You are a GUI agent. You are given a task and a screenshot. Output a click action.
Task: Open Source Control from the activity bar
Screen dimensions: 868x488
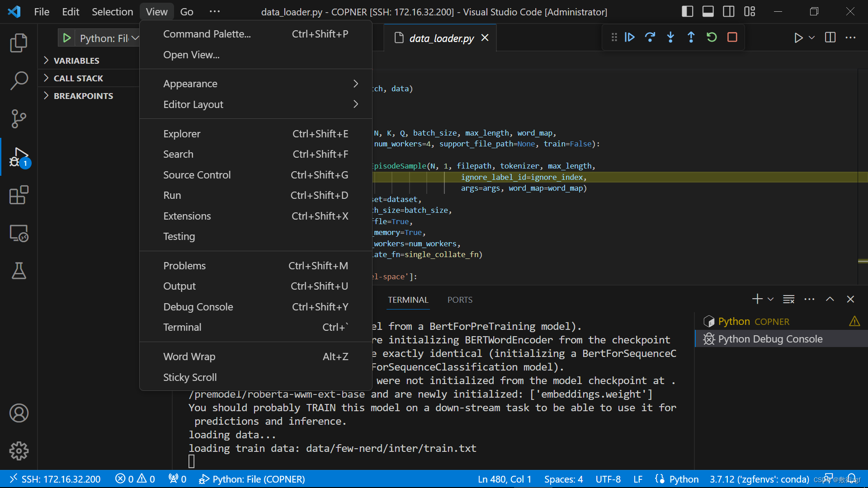tap(19, 118)
